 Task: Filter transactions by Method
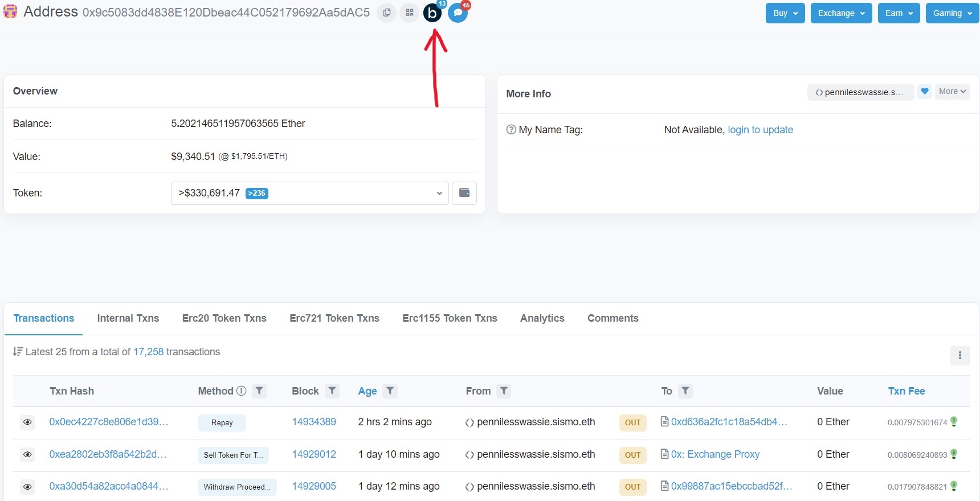(259, 391)
